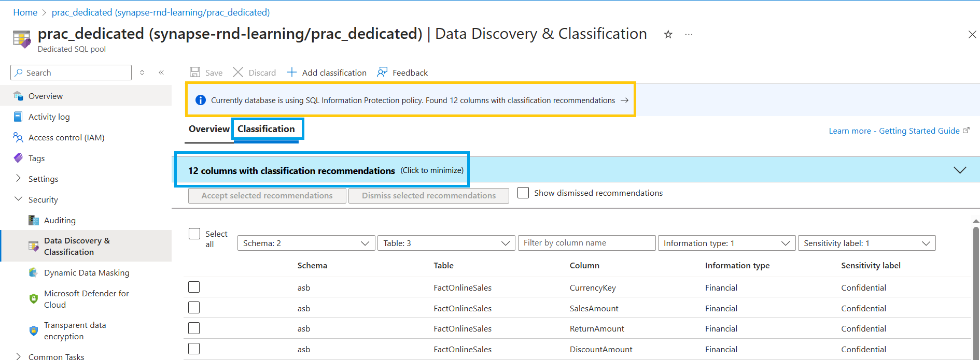Click the Save disk icon
The height and width of the screenshot is (360, 980).
click(195, 72)
